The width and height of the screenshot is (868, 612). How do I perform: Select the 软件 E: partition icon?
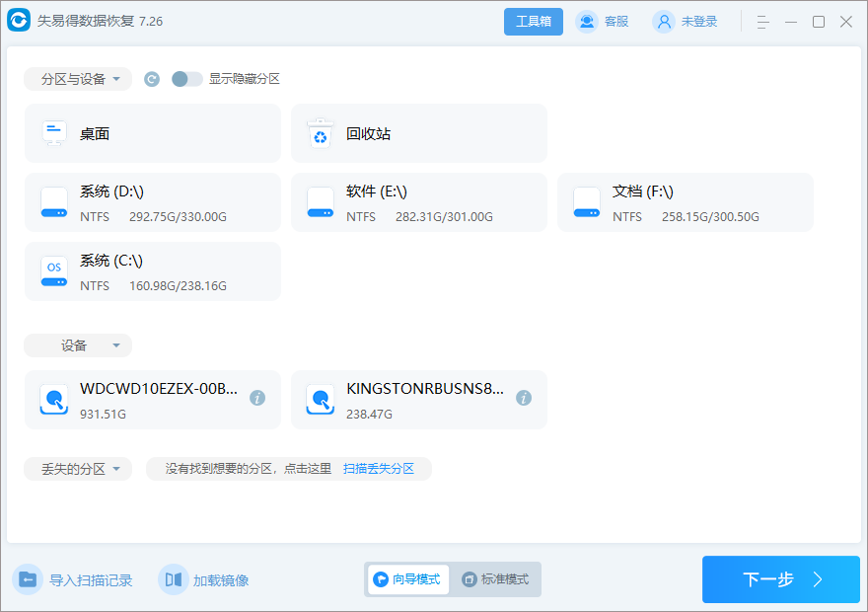pos(320,201)
